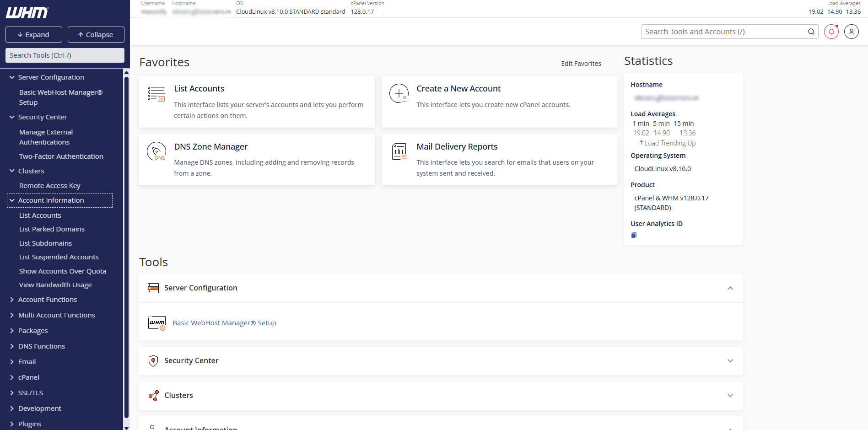
Task: Collapse Clusters sidebar group
Action: 12,171
